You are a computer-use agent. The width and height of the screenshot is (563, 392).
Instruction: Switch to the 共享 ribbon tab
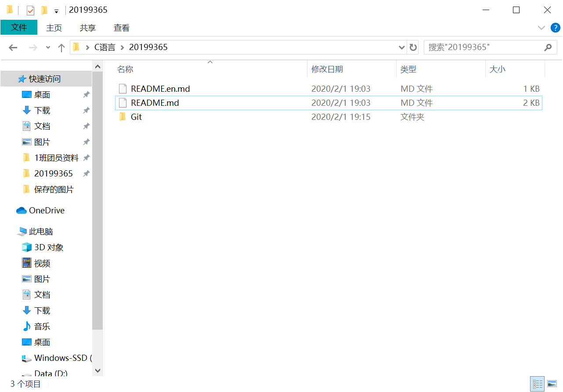tap(88, 28)
